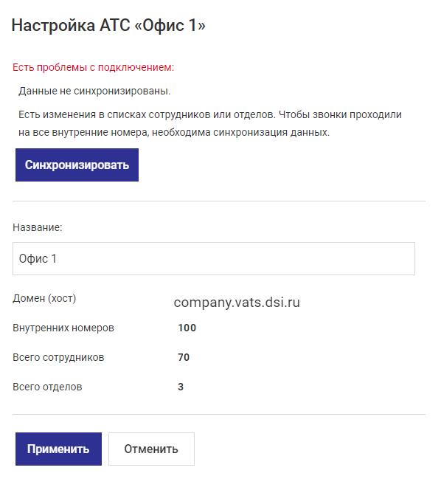Image resolution: width=441 pixels, height=504 pixels.
Task: Click the divider line below Синхронизировать button
Action: point(219,201)
